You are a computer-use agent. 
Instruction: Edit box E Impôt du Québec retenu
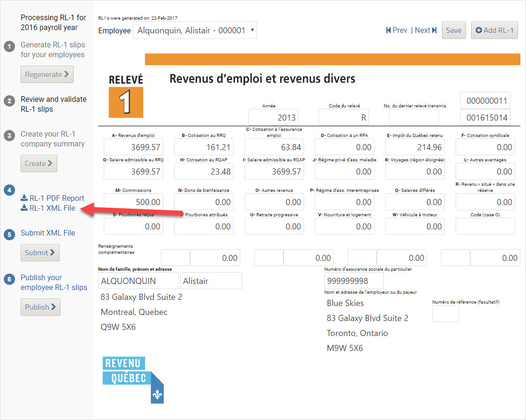415,147
